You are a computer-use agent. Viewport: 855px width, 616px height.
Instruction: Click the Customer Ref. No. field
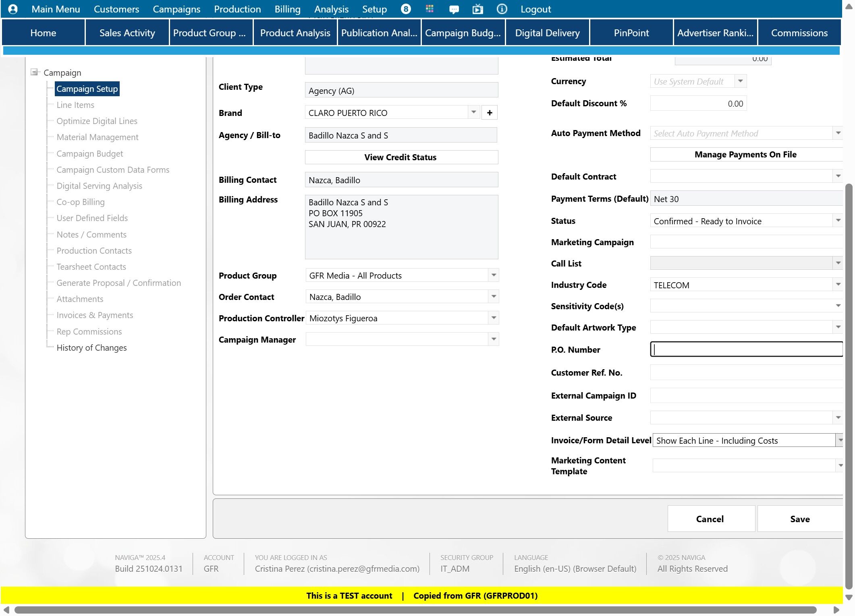[745, 373]
